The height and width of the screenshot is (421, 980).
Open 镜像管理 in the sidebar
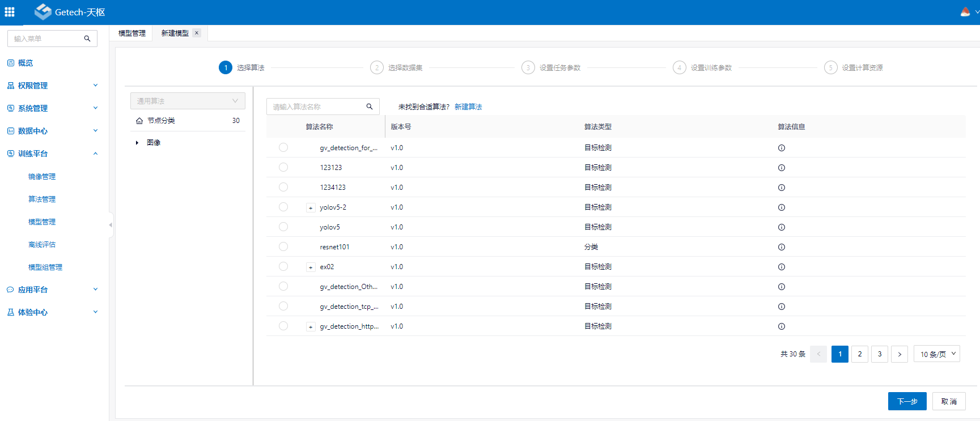(x=42, y=177)
